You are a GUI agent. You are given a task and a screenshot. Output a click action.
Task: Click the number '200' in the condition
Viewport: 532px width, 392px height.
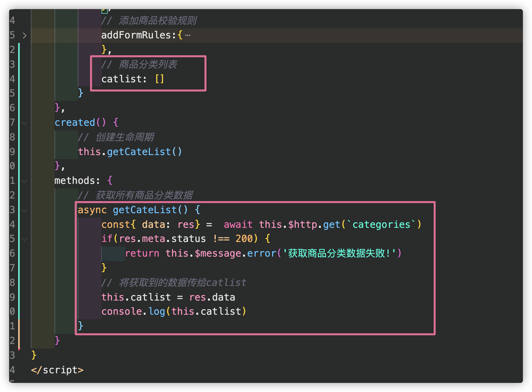click(244, 239)
